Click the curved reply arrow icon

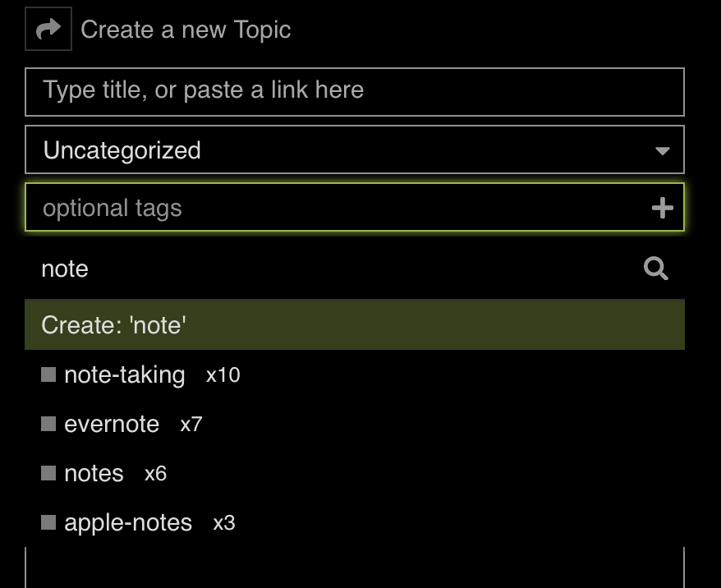(x=48, y=29)
